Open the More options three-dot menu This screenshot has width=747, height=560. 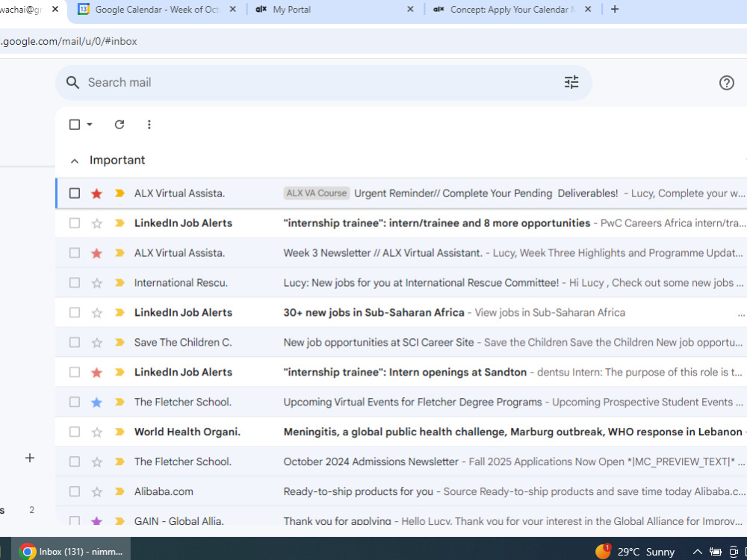149,125
